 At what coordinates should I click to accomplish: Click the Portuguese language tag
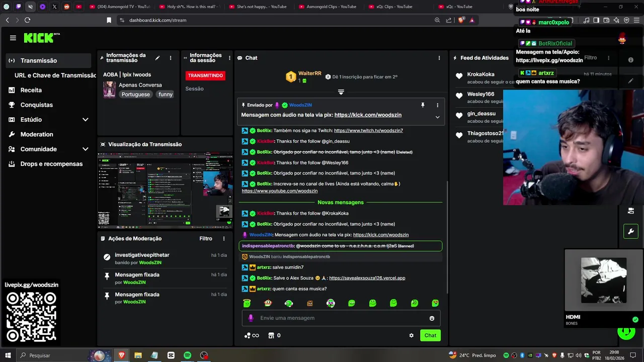click(135, 95)
